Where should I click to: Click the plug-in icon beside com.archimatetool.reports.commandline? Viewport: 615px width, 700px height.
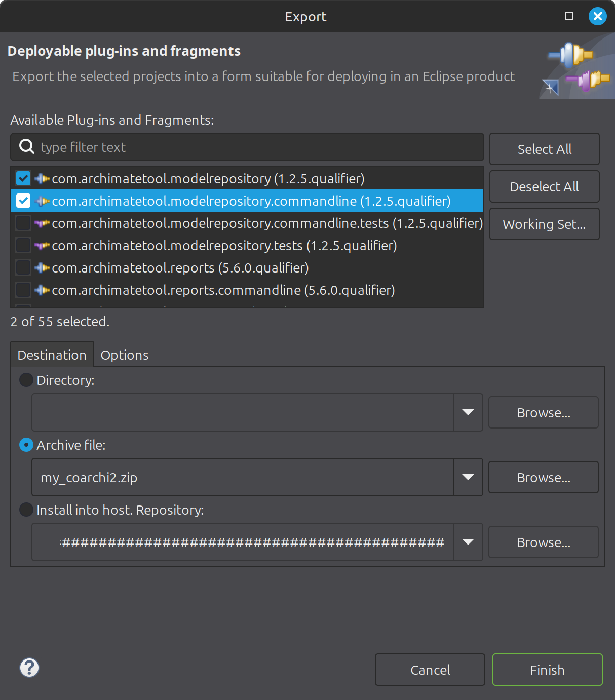42,290
